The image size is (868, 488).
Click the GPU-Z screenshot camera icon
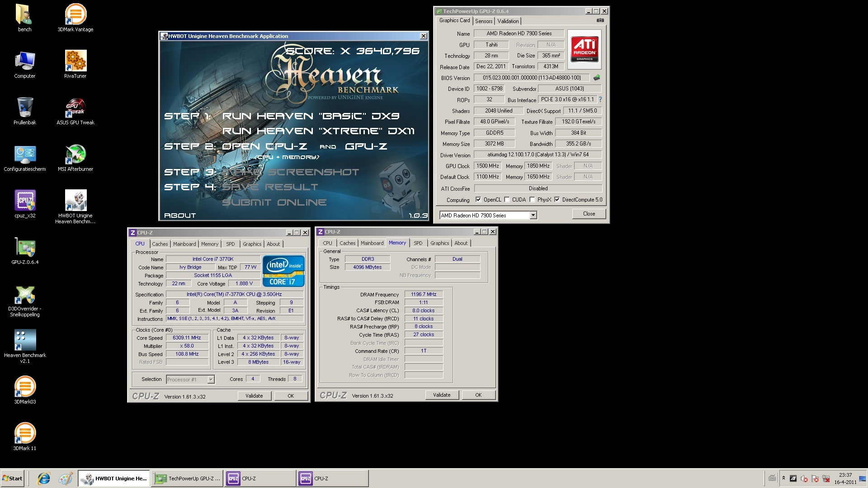(600, 20)
